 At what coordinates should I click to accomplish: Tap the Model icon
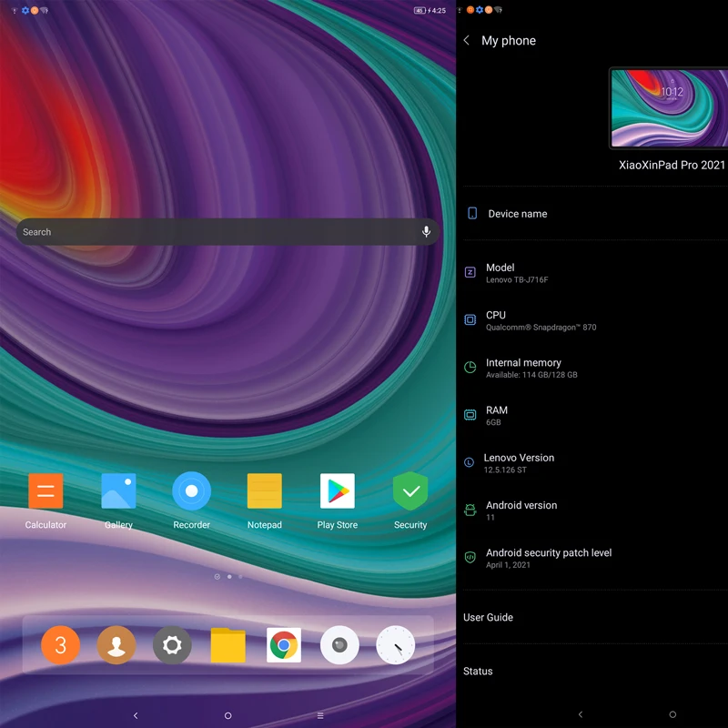470,272
